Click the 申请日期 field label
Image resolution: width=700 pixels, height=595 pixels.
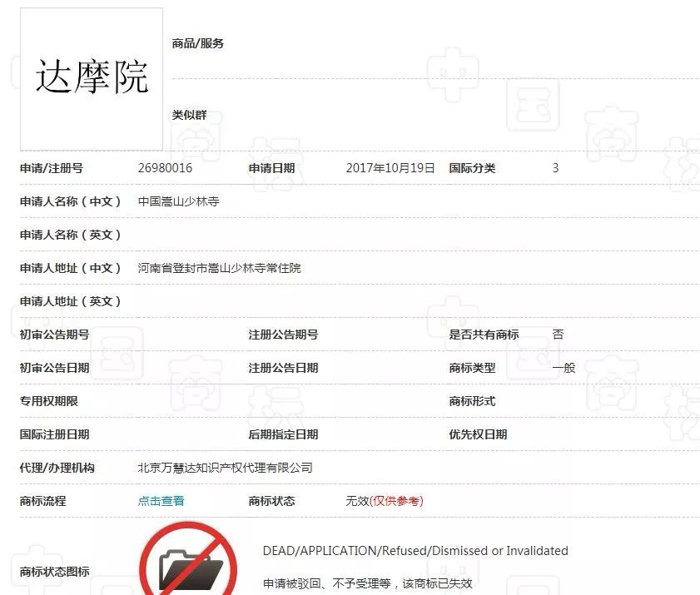click(271, 168)
